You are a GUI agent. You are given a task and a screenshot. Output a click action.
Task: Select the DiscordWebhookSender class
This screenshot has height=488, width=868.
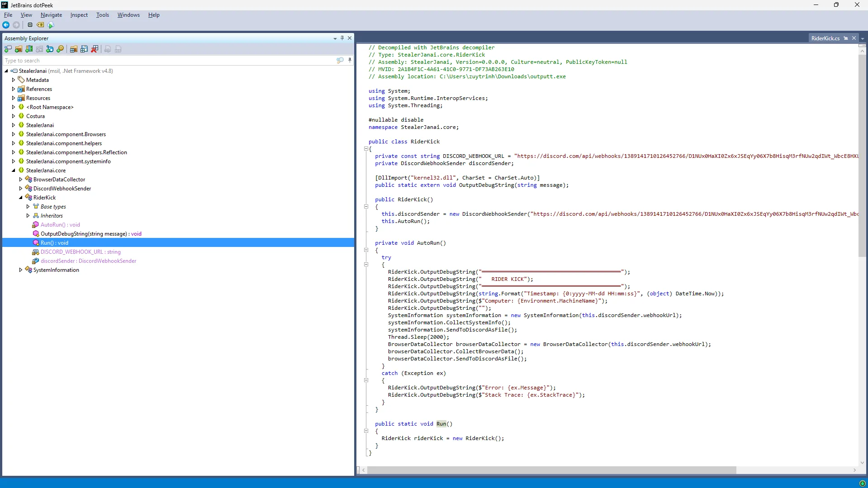62,189
